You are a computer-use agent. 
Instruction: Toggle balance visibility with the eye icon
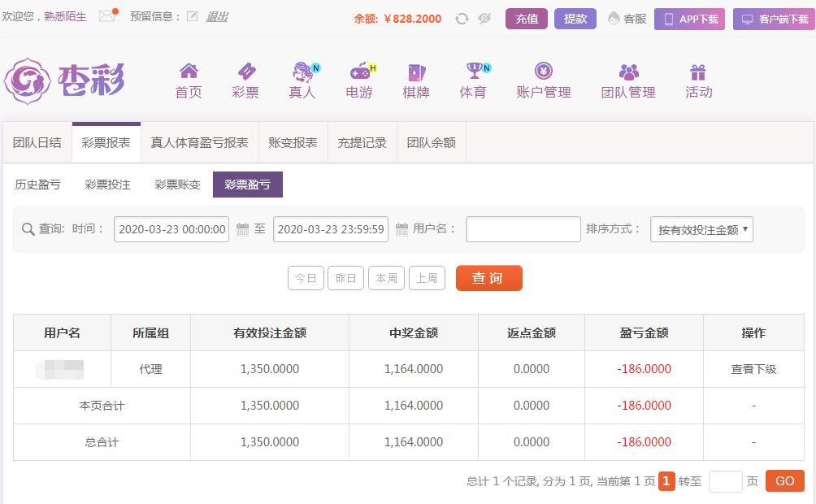484,19
